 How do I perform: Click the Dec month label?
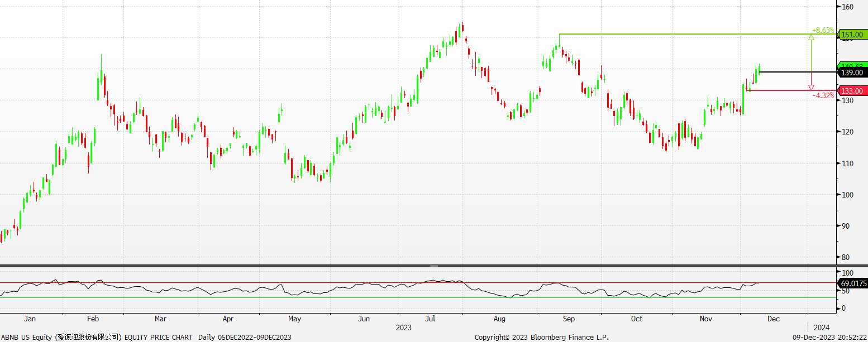coord(773,319)
